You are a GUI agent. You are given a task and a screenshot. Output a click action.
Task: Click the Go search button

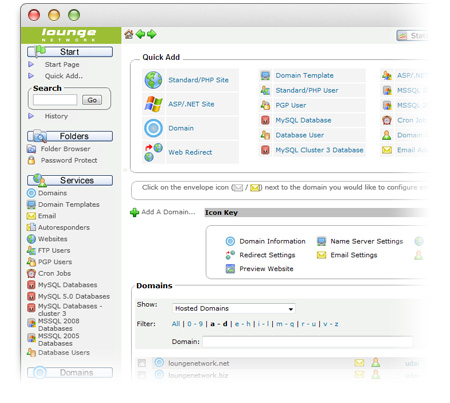coord(92,100)
